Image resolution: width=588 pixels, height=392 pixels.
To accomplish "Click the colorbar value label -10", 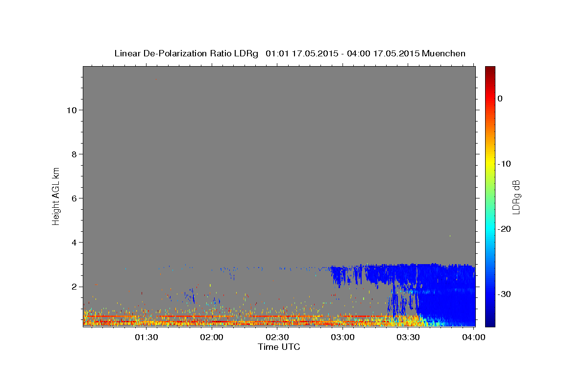I will (x=504, y=164).
